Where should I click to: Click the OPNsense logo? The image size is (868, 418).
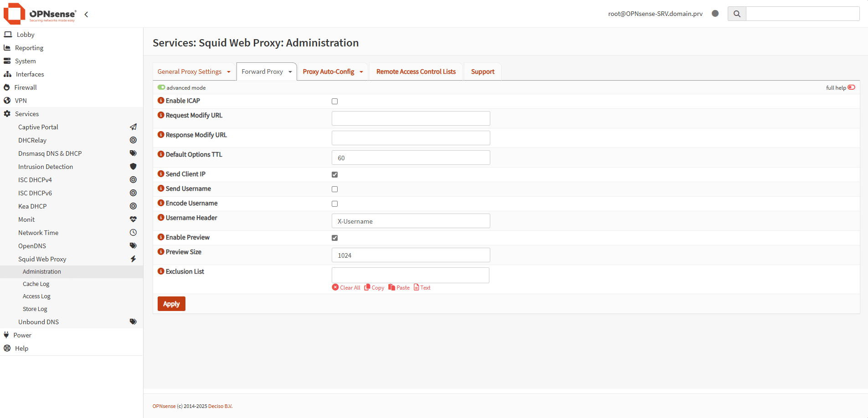coord(40,14)
